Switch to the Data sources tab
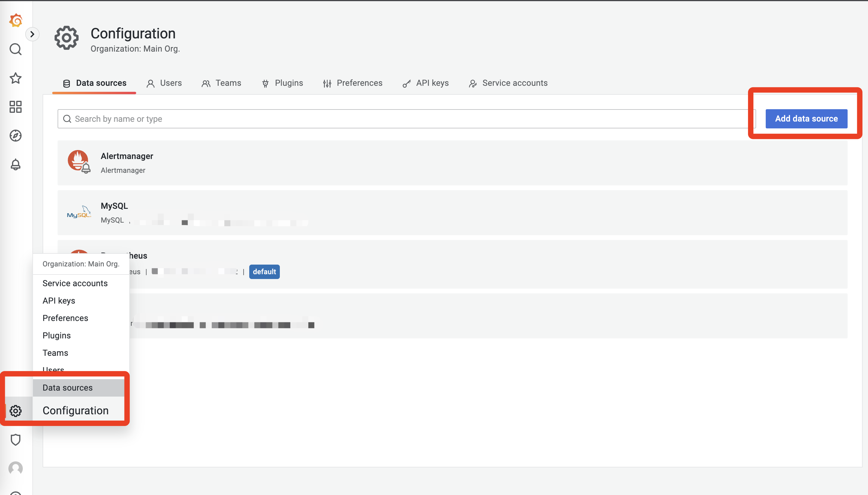This screenshot has width=868, height=495. tap(94, 83)
